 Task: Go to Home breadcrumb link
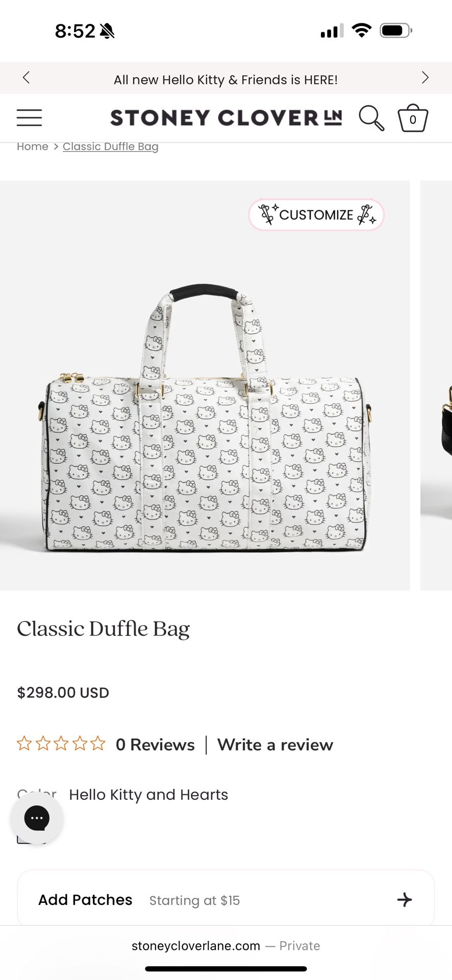tap(33, 146)
